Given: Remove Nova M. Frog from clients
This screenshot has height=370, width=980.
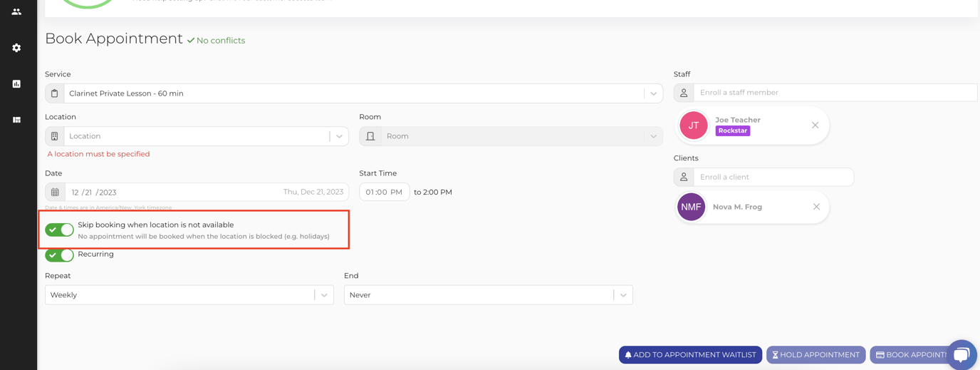Looking at the screenshot, I should point(816,207).
